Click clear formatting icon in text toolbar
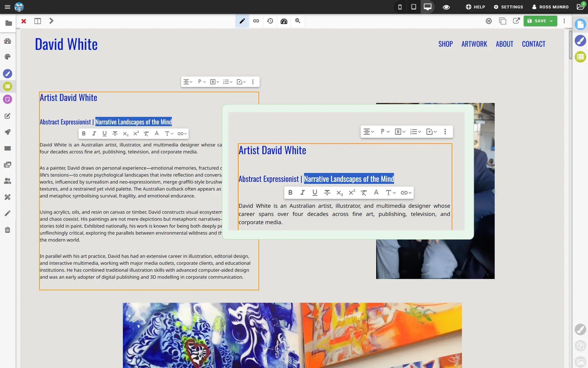This screenshot has width=588, height=368. coord(146,134)
